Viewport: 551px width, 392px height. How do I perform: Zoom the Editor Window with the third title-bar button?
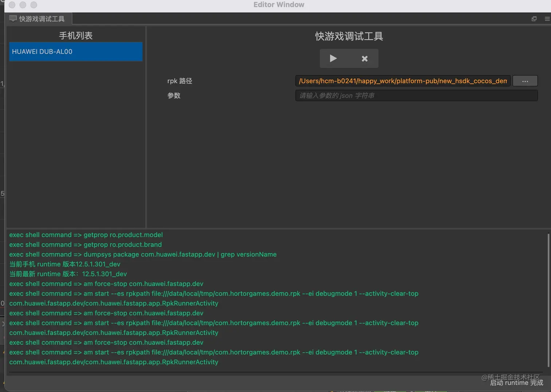point(34,5)
